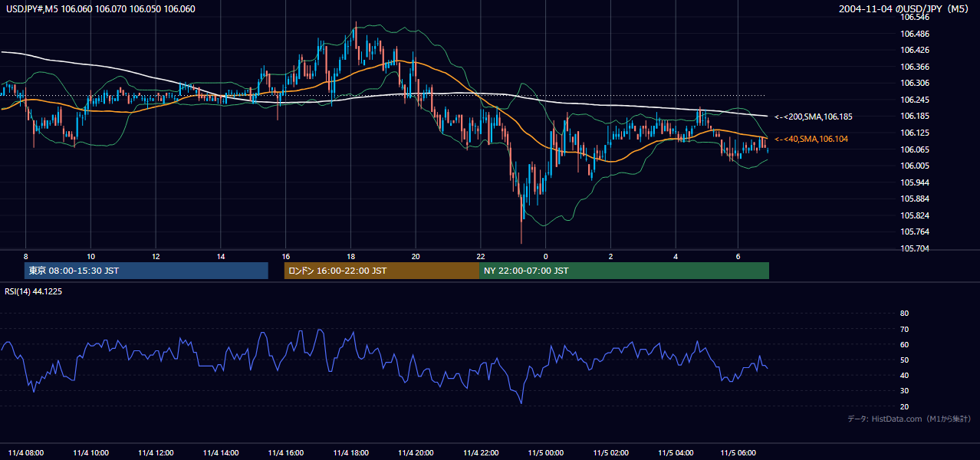Screen dimensions: 980x460
Task: Click price axis value 106.065
Action: click(916, 149)
